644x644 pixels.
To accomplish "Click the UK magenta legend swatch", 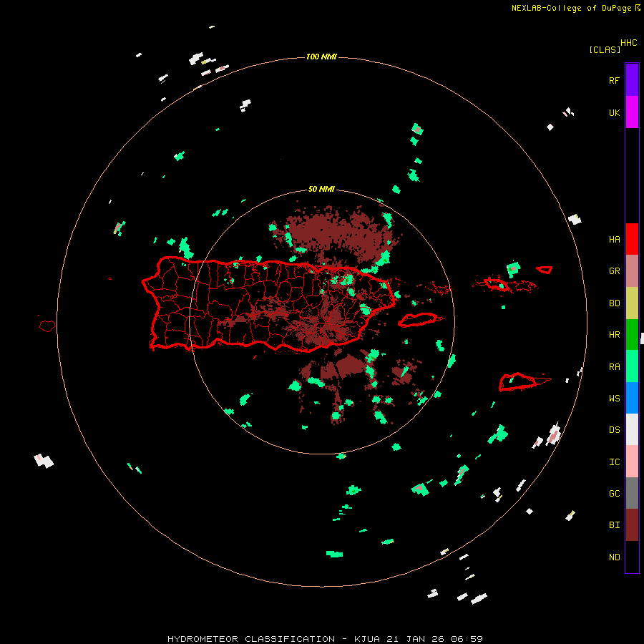I will coord(632,112).
